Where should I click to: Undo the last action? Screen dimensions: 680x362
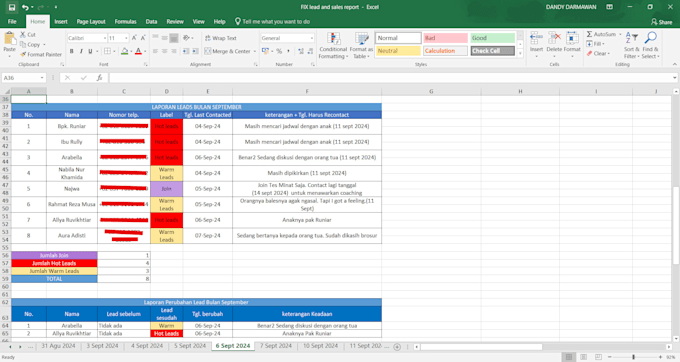[x=26, y=7]
